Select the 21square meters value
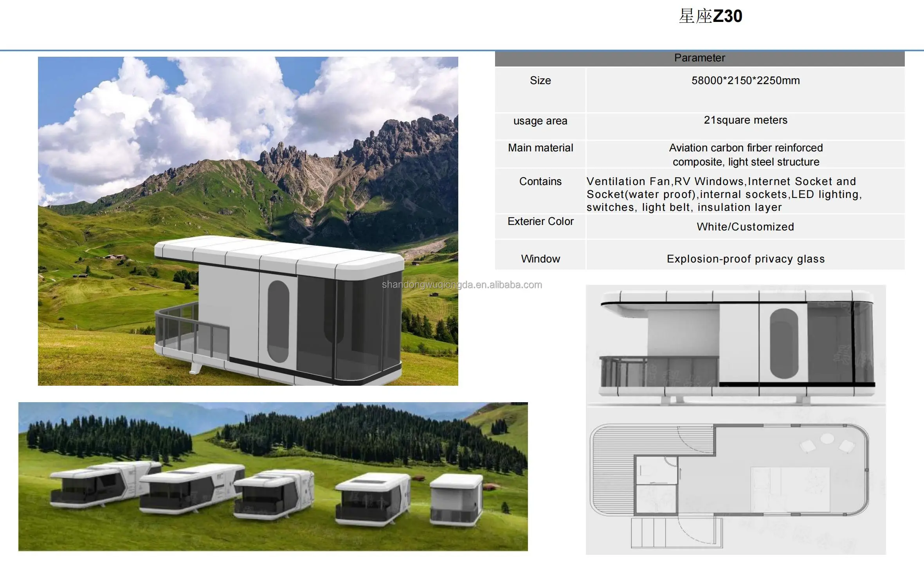Image resolution: width=924 pixels, height=570 pixels. (747, 120)
